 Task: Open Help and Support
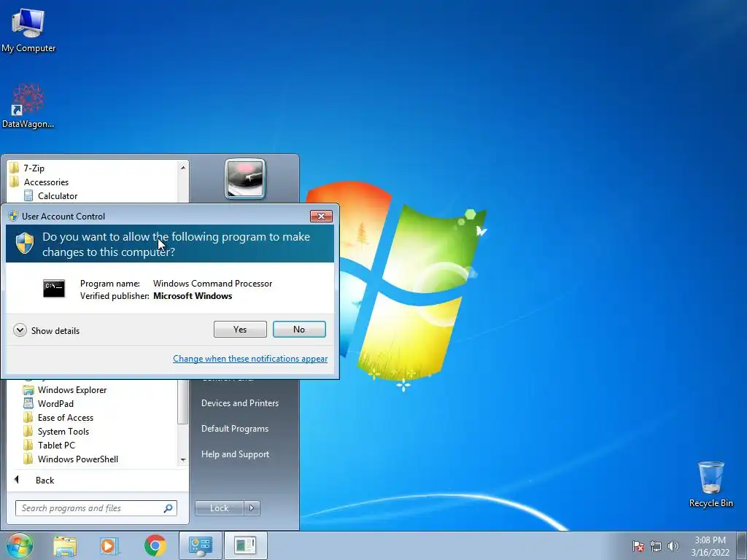click(236, 454)
